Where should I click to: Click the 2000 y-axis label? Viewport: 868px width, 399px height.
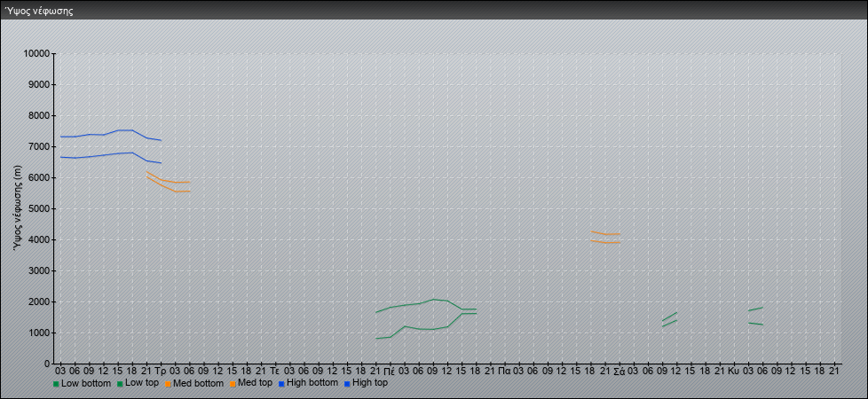pos(39,301)
